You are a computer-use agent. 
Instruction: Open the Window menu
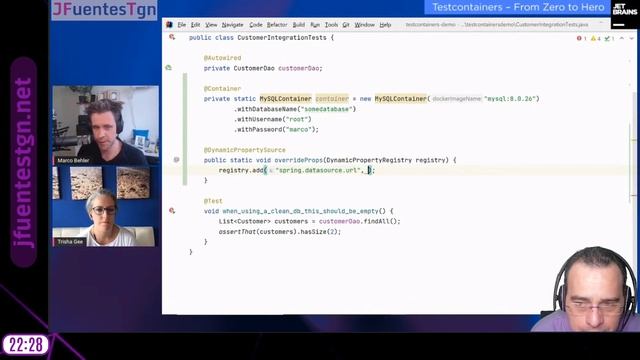point(364,25)
